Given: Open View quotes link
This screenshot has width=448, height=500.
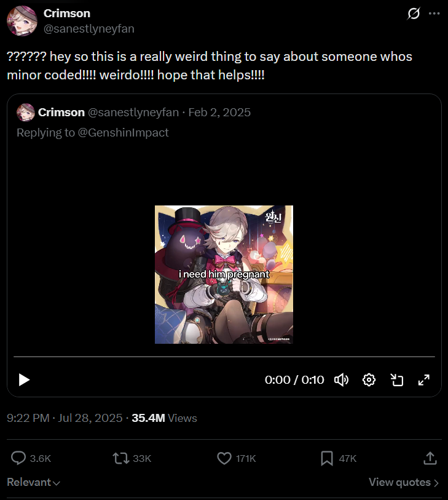Looking at the screenshot, I should [404, 482].
